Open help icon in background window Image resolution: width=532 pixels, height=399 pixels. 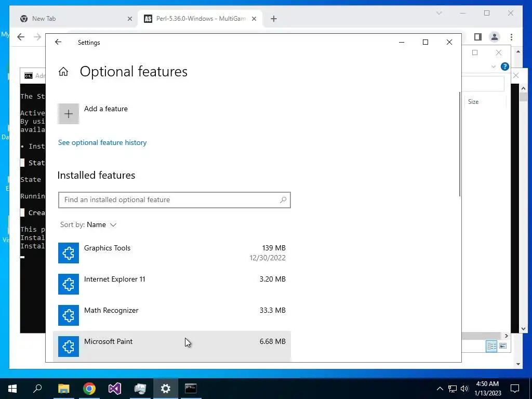tap(505, 66)
